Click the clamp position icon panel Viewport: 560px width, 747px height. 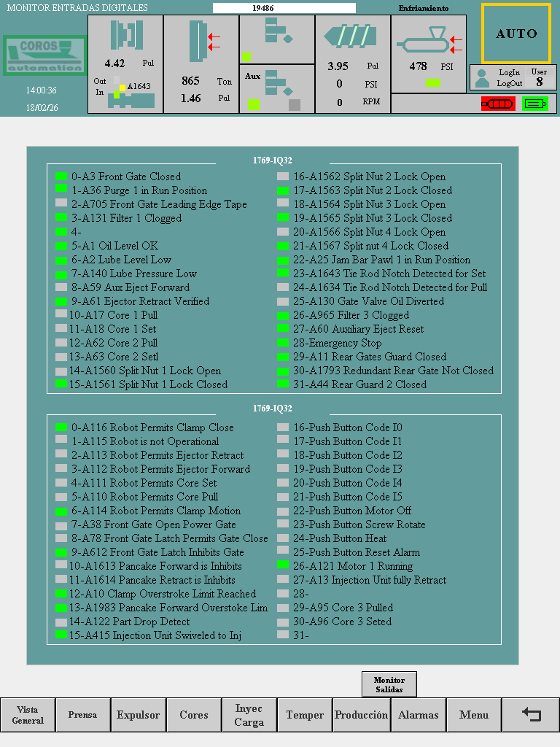point(125,64)
